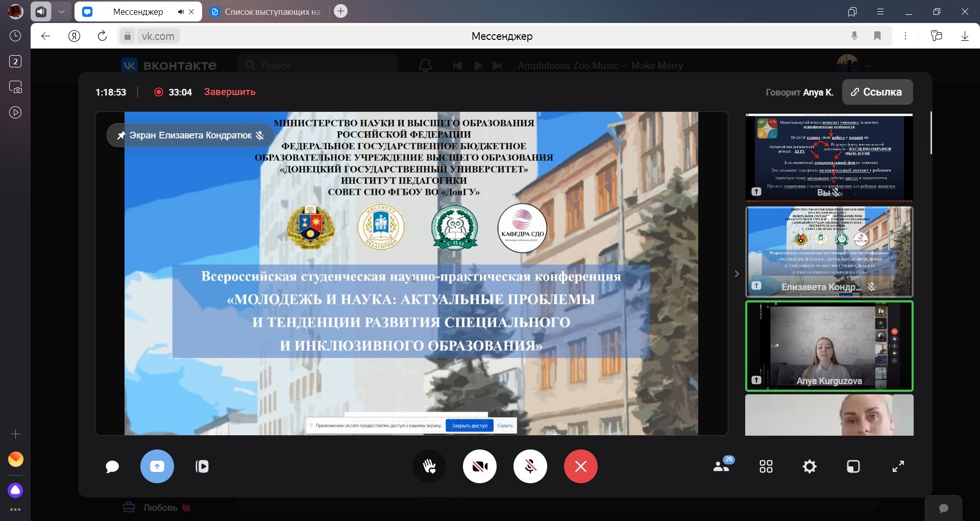This screenshot has height=521, width=980.
Task: Unmute the microphone
Action: pyautogui.click(x=530, y=466)
